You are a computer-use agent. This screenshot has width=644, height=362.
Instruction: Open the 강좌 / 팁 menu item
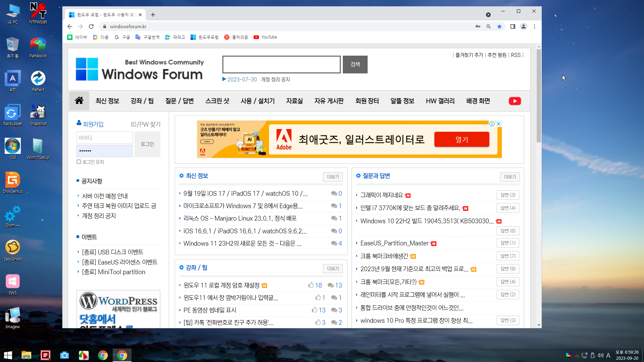click(142, 101)
